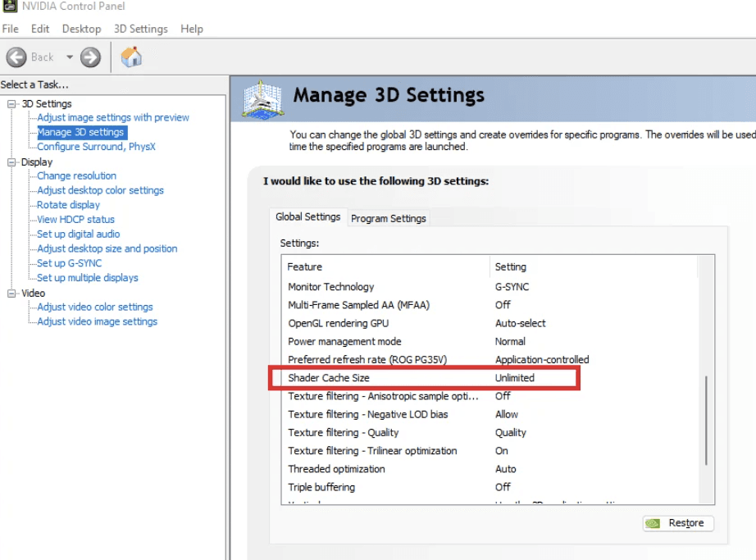The image size is (756, 560).
Task: Open Set up digital audio
Action: click(x=79, y=234)
